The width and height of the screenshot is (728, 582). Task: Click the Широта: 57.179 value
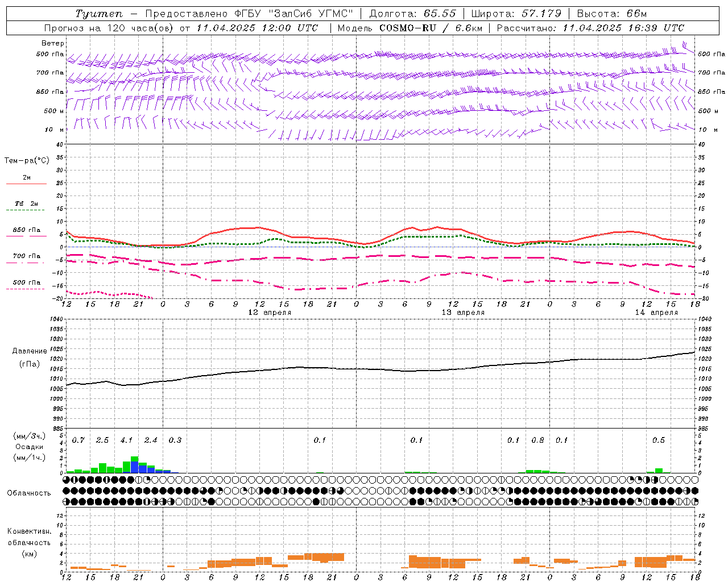click(x=516, y=14)
